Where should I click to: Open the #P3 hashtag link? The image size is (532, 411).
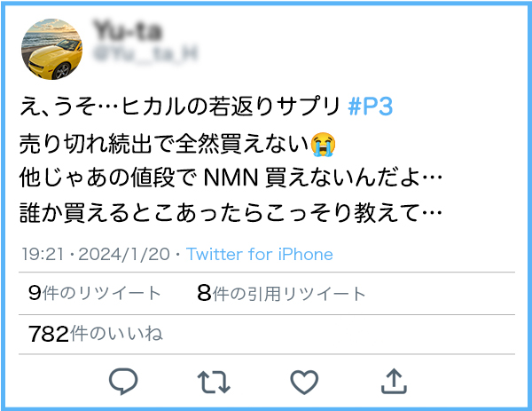[371, 107]
